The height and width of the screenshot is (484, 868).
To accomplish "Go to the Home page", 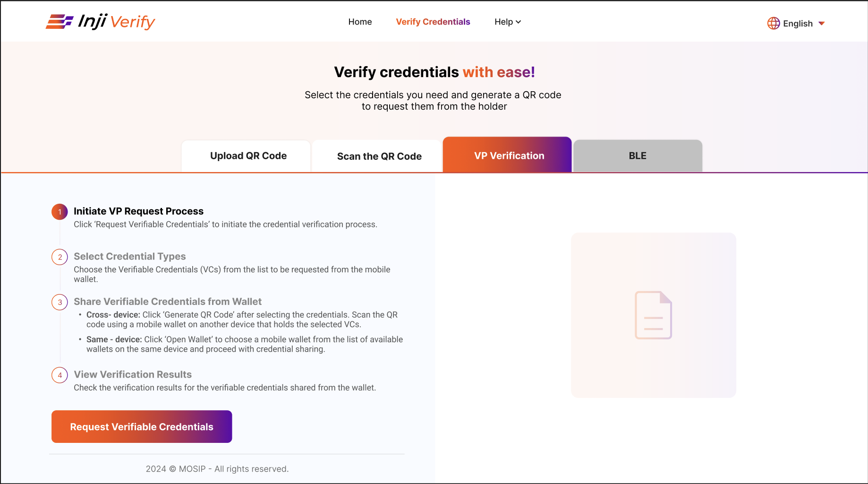I will [360, 22].
